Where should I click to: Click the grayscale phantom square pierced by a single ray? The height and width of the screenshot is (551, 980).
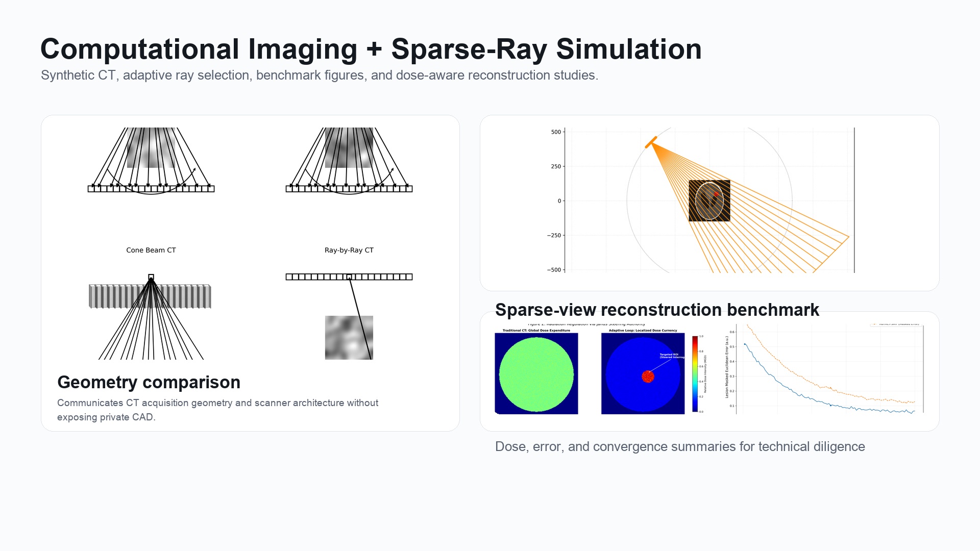(x=349, y=338)
